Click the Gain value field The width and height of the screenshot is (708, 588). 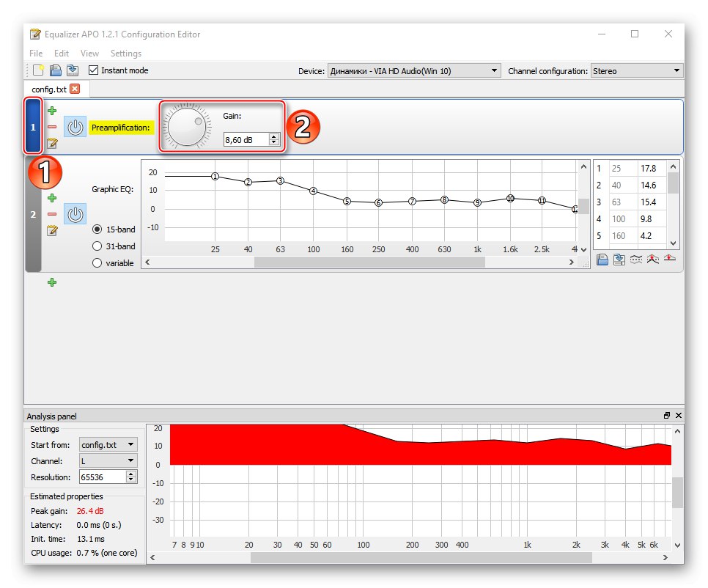click(x=246, y=139)
